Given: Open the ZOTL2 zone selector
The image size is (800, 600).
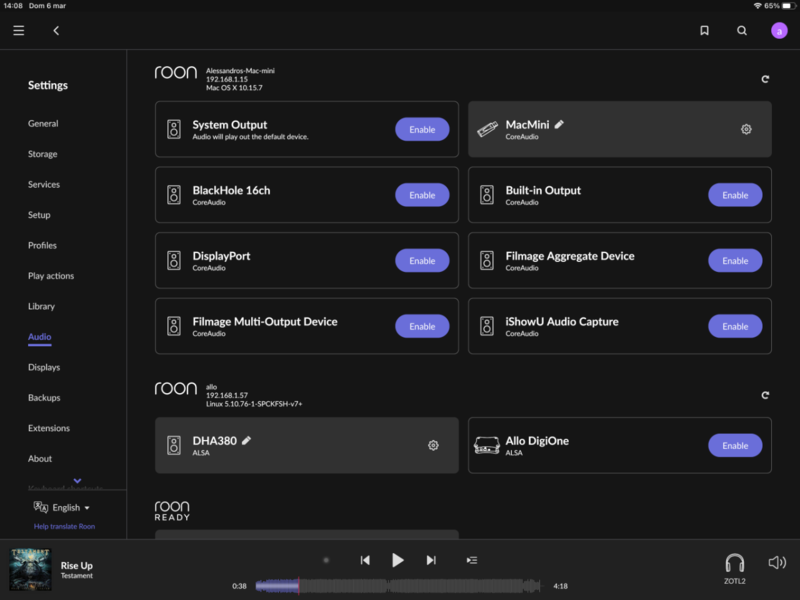Looking at the screenshot, I should [735, 567].
